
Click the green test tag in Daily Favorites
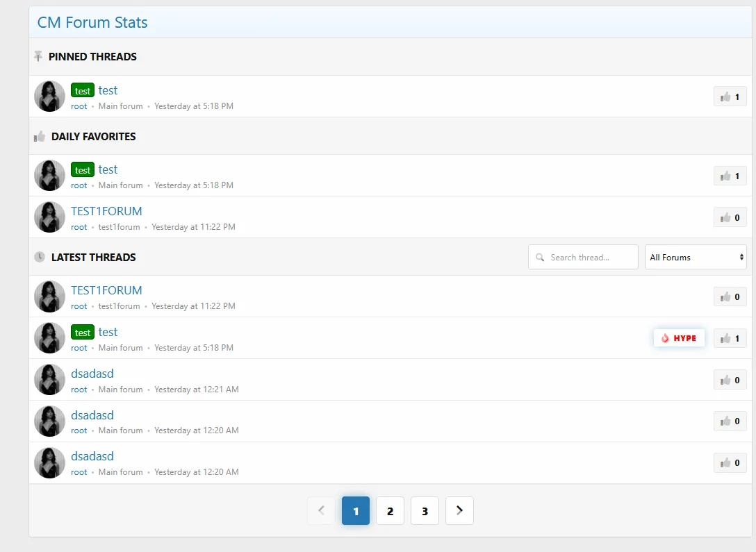tap(83, 170)
